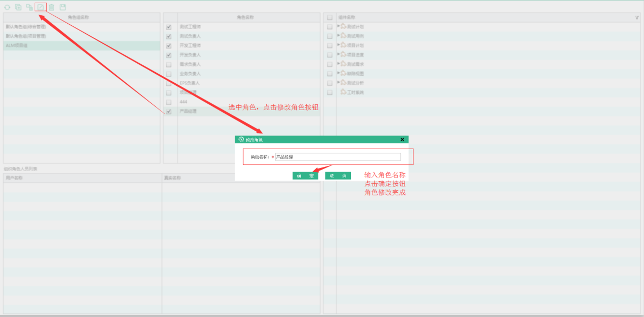Select the EPS负责人 role name

190,83
